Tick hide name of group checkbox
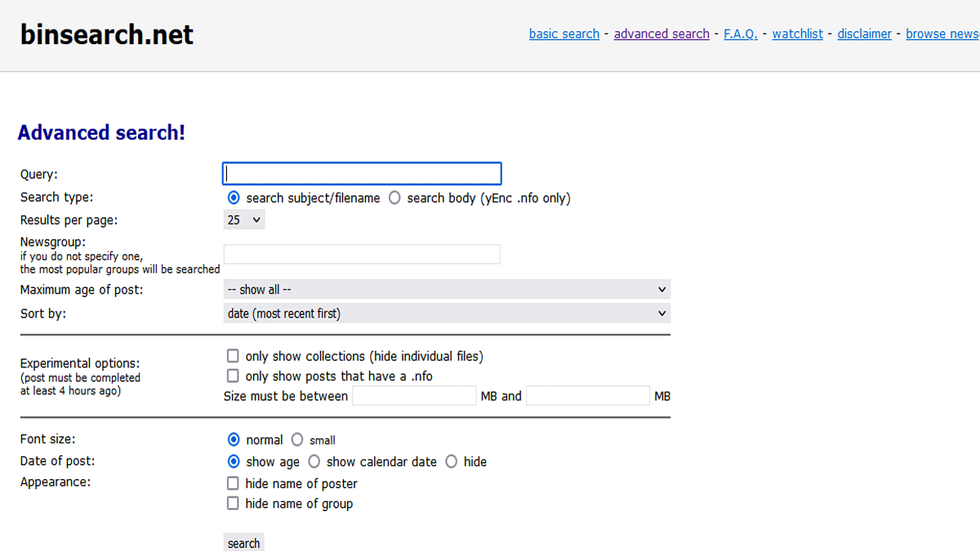The height and width of the screenshot is (551, 980). pyautogui.click(x=233, y=503)
